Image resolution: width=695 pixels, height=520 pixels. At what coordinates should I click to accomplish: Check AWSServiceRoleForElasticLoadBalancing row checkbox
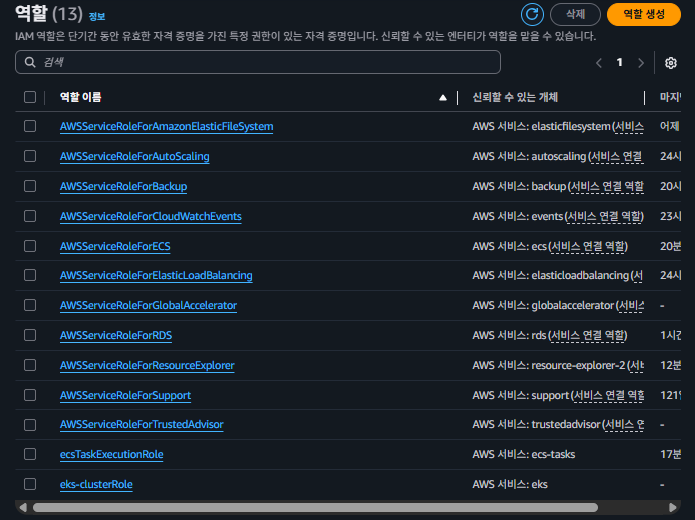30,275
